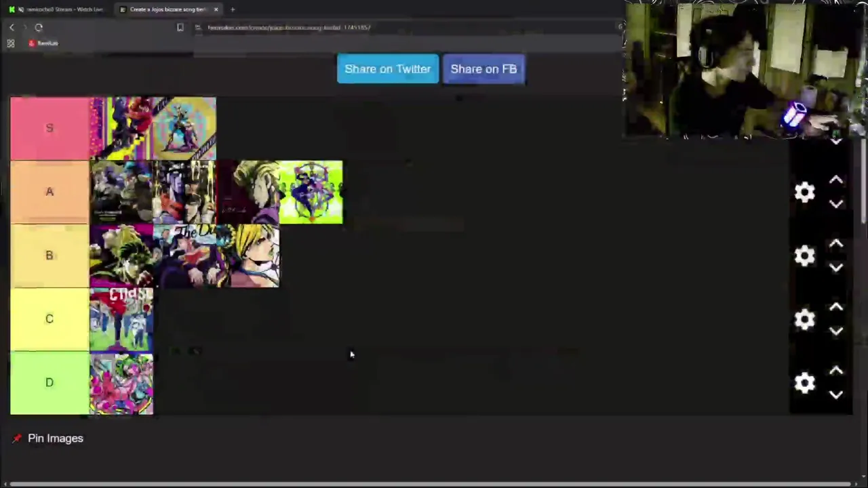Click the bookmark icon beside address bar
Viewport: 868px width, 488px height.
(180, 27)
